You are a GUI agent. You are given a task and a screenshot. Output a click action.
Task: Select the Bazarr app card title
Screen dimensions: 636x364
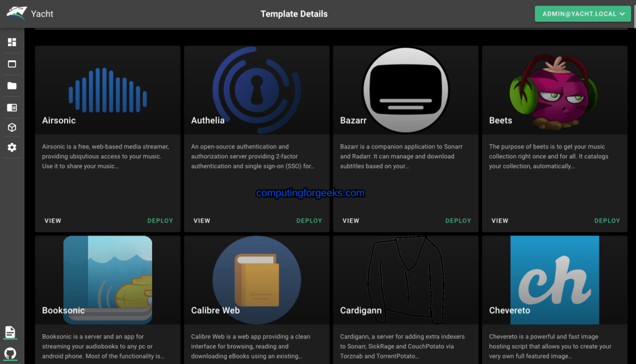[x=353, y=120]
